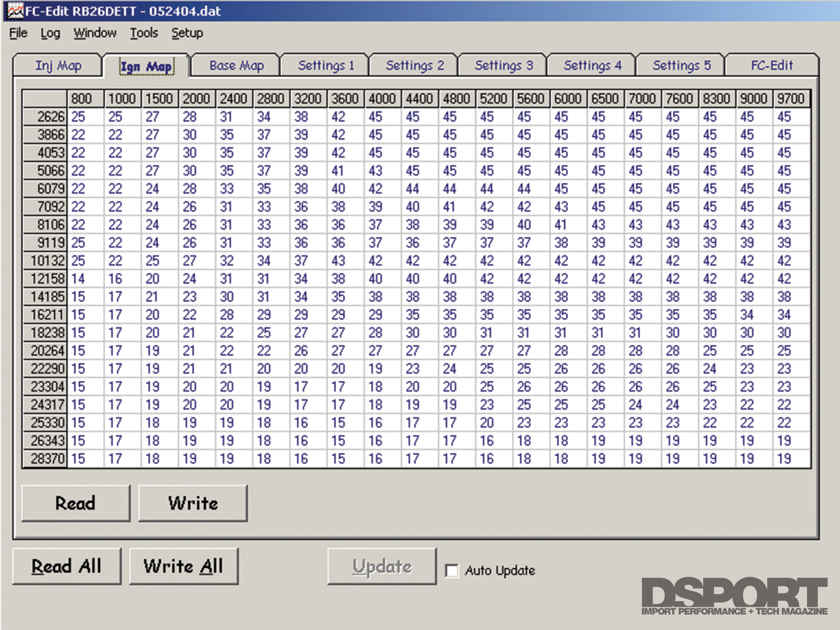
Task: Go to the Settings 3 tab
Action: [504, 66]
